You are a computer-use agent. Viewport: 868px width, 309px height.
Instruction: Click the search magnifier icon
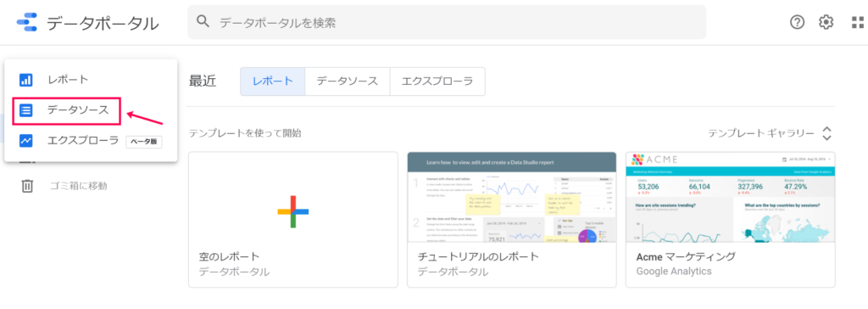(x=203, y=22)
